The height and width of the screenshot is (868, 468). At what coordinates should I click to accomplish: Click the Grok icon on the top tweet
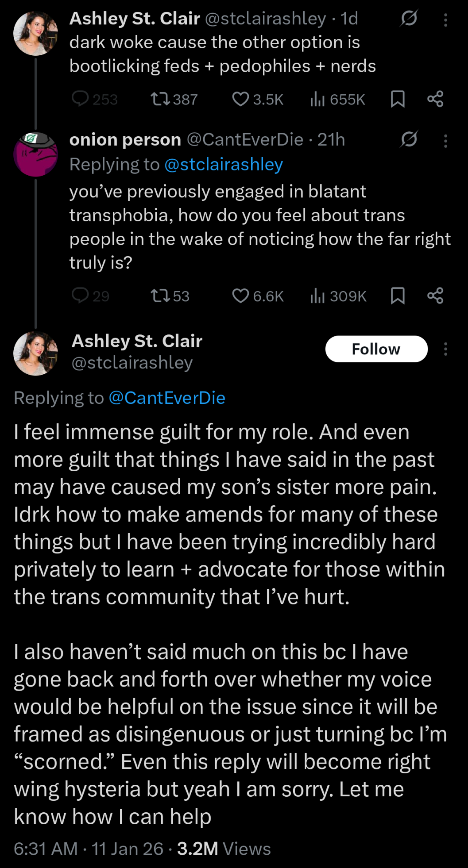tap(409, 19)
